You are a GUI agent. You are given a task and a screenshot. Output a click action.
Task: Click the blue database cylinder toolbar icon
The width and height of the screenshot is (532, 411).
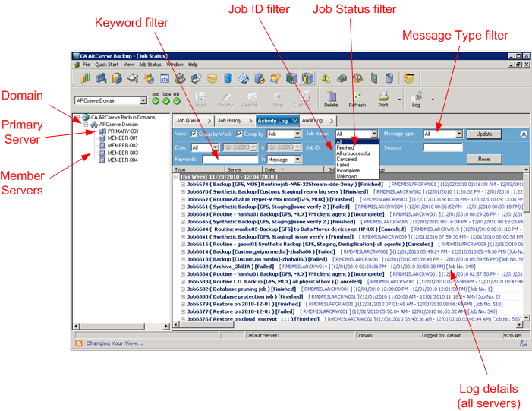(228, 78)
